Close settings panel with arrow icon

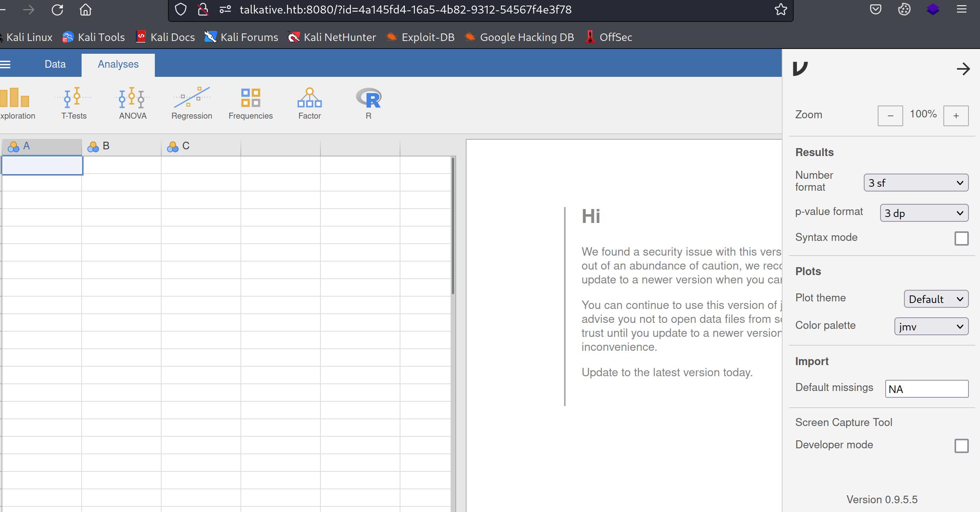[963, 69]
